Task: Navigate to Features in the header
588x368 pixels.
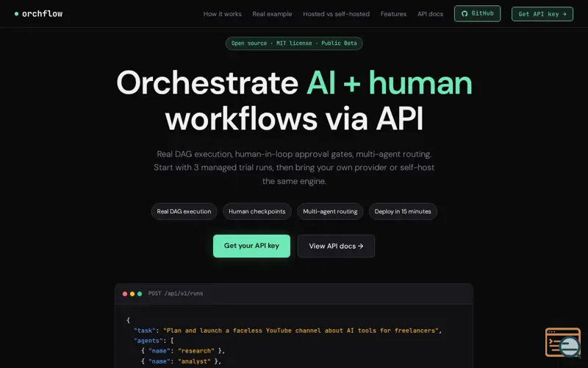Action: click(x=393, y=14)
